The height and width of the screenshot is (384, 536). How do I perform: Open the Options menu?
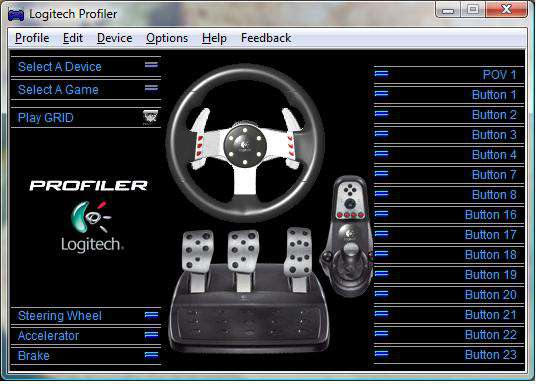(x=167, y=38)
